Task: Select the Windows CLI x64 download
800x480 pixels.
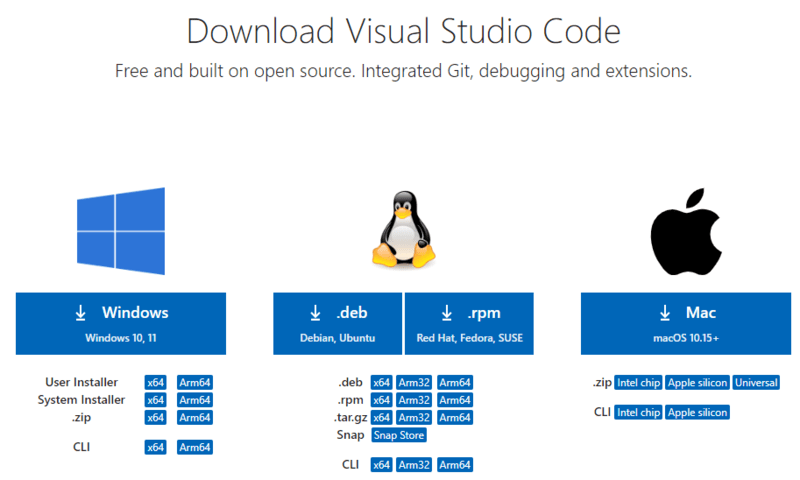Action: (x=155, y=447)
